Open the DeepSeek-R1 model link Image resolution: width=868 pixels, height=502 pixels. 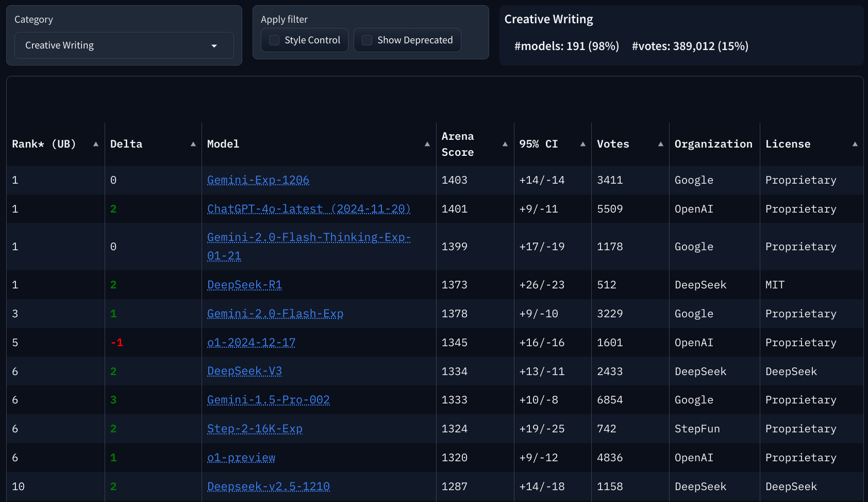coord(244,285)
